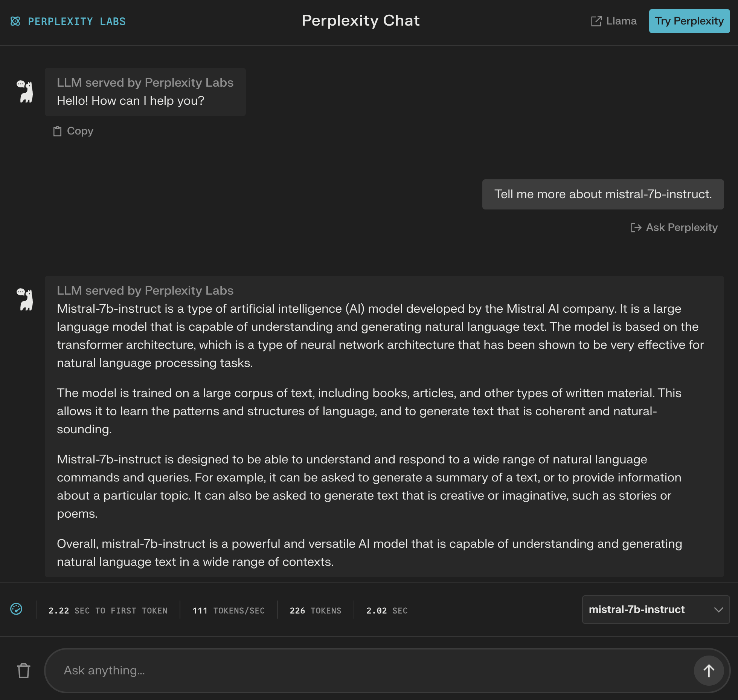The image size is (738, 700).
Task: Click the Perplexity Chat title
Action: (361, 21)
